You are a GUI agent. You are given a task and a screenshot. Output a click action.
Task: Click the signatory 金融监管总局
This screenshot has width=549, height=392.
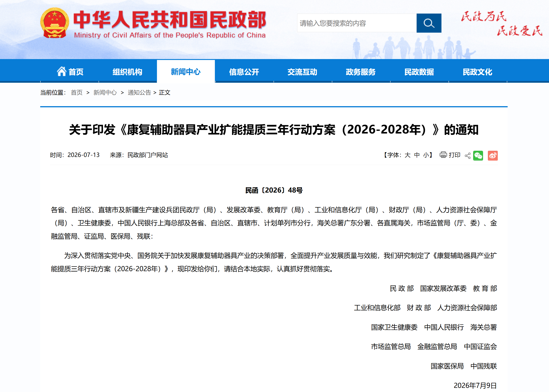click(437, 347)
